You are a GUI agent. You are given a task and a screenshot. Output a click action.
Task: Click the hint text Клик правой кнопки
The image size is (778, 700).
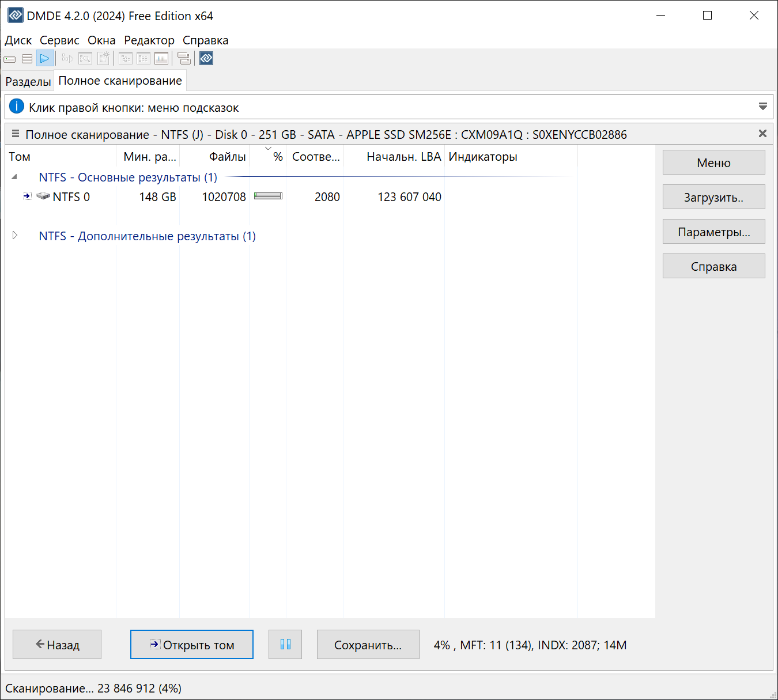134,108
